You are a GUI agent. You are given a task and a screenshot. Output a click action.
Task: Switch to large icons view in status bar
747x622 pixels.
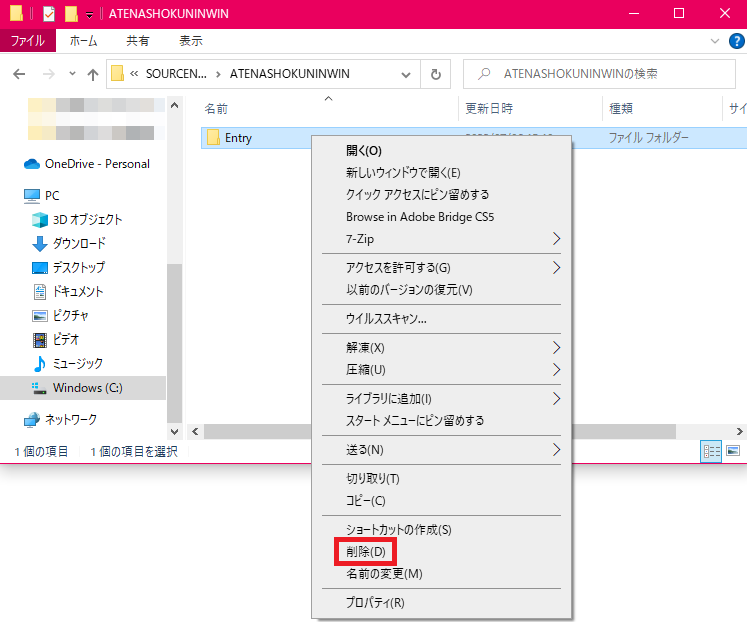(733, 452)
